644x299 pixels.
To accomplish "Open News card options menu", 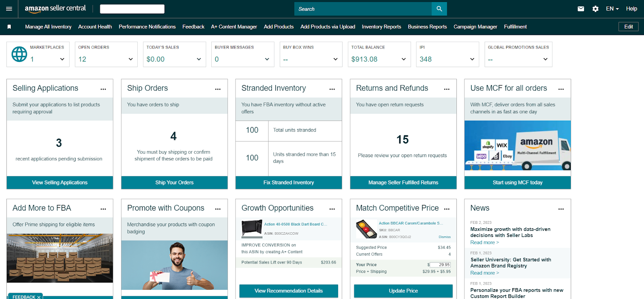I will click(561, 209).
